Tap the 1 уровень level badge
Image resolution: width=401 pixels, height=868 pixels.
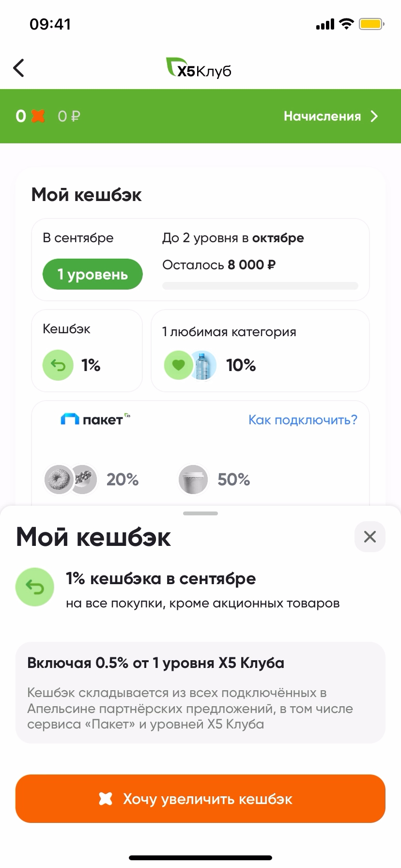coord(93,275)
